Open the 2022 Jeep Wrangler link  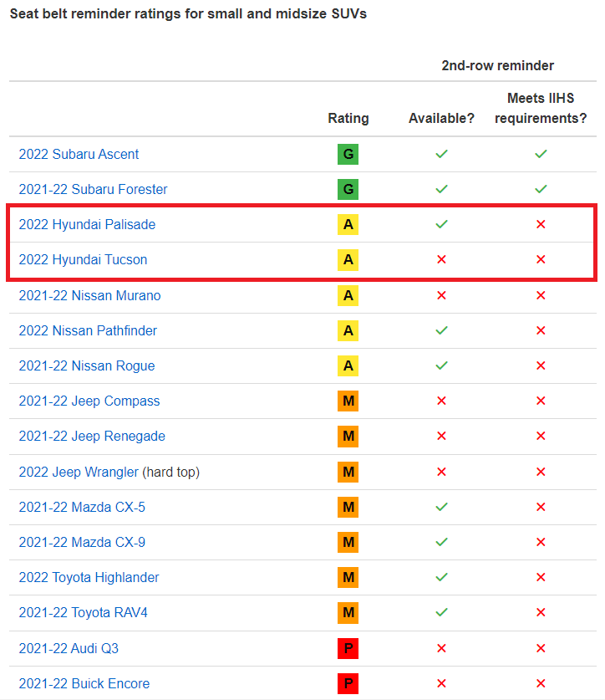pyautogui.click(x=79, y=472)
